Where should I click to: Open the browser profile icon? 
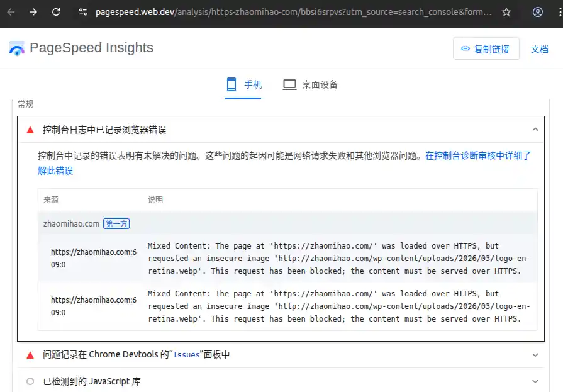[538, 12]
